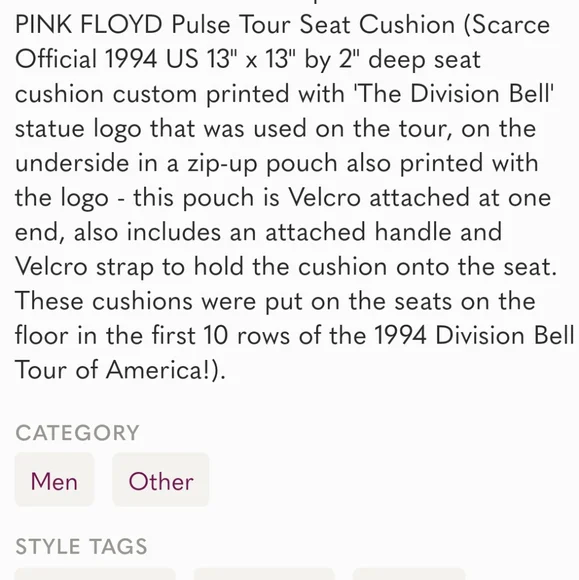Click the CATEGORY section heading
Screen dimensions: 579x580
[77, 432]
